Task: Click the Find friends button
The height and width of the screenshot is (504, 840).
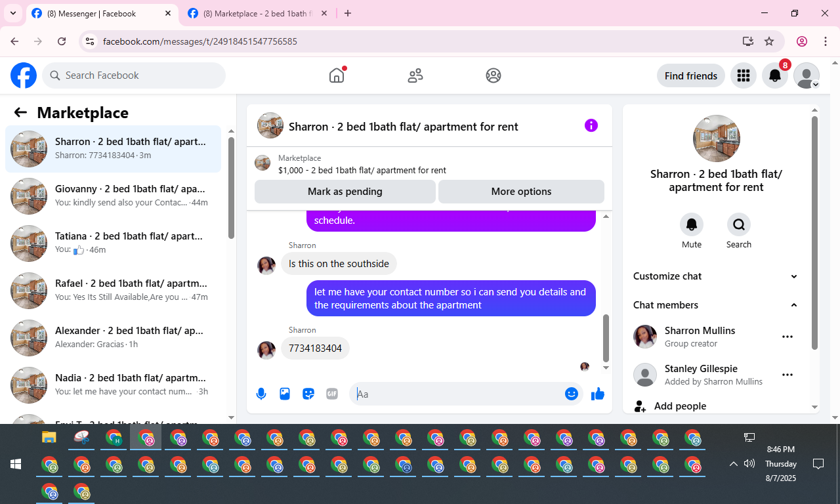Action: [x=691, y=75]
